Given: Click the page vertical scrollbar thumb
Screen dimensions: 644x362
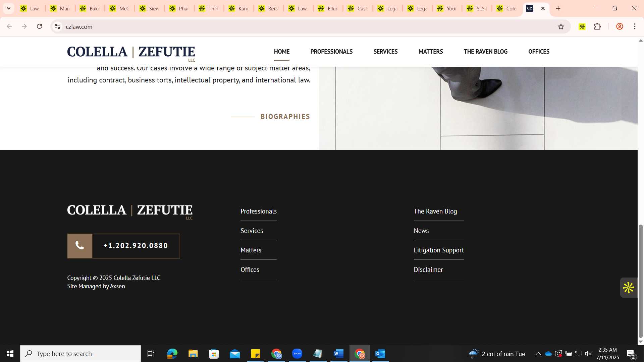Looking at the screenshot, I should pos(641,281).
